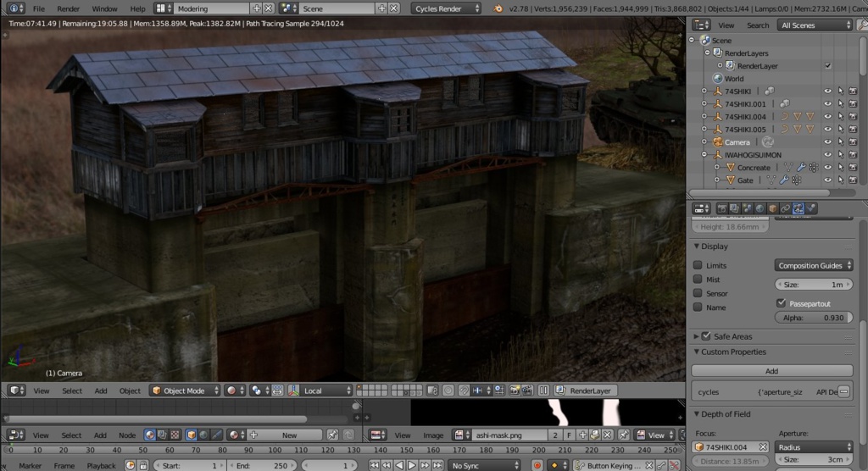Click the auto keyframe record button
Screen dimensions: 868x471
tap(537, 465)
